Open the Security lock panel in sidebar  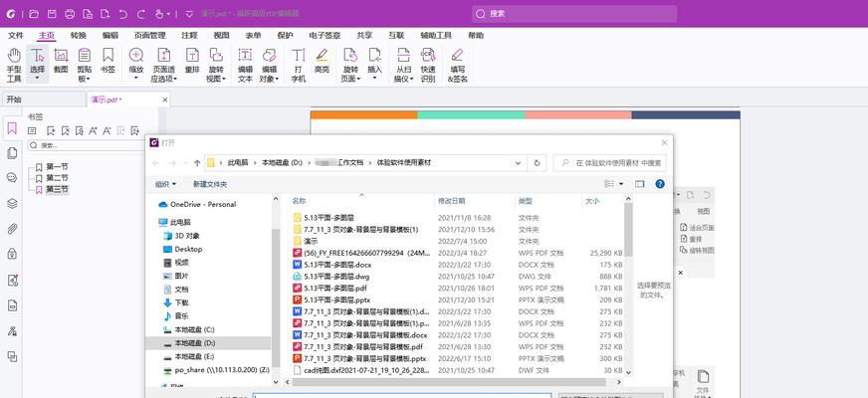click(12, 254)
